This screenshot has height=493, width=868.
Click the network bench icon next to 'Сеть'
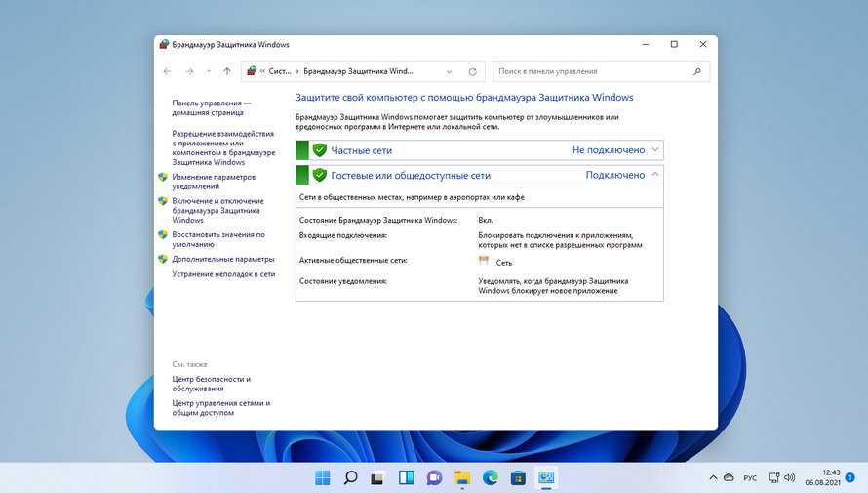(484, 261)
